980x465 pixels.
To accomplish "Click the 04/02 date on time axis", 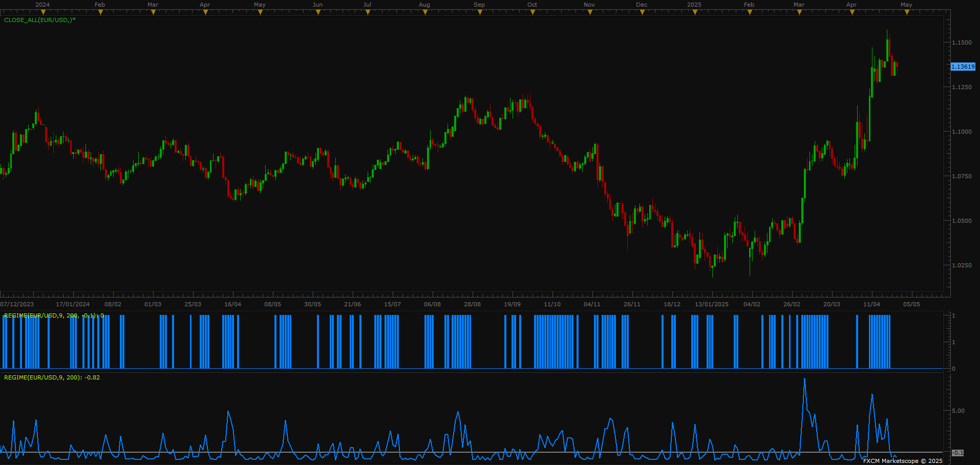I will pos(752,304).
